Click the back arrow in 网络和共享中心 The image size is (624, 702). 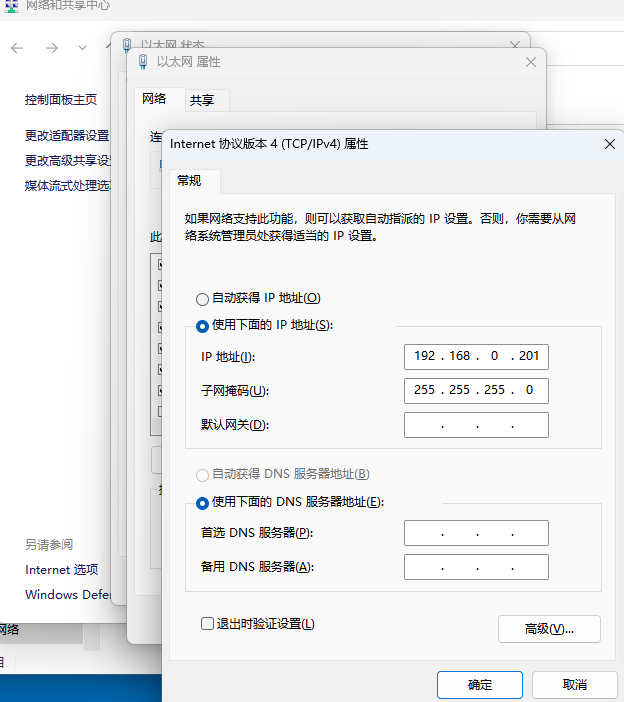pyautogui.click(x=18, y=48)
